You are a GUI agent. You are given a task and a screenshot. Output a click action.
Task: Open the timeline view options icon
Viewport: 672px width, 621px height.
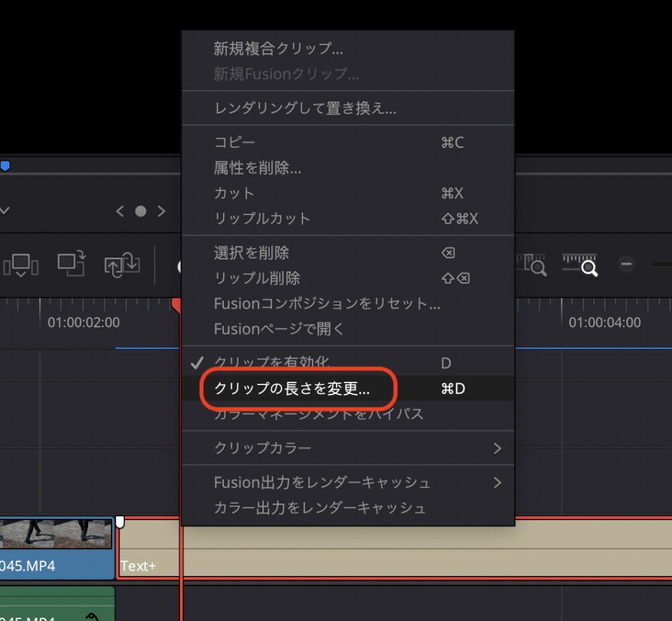(x=20, y=265)
